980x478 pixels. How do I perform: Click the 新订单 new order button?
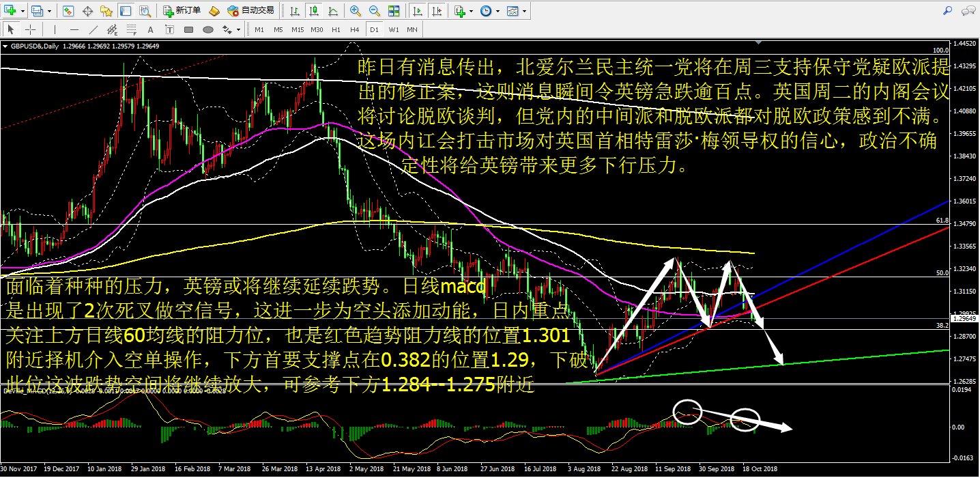[x=182, y=11]
